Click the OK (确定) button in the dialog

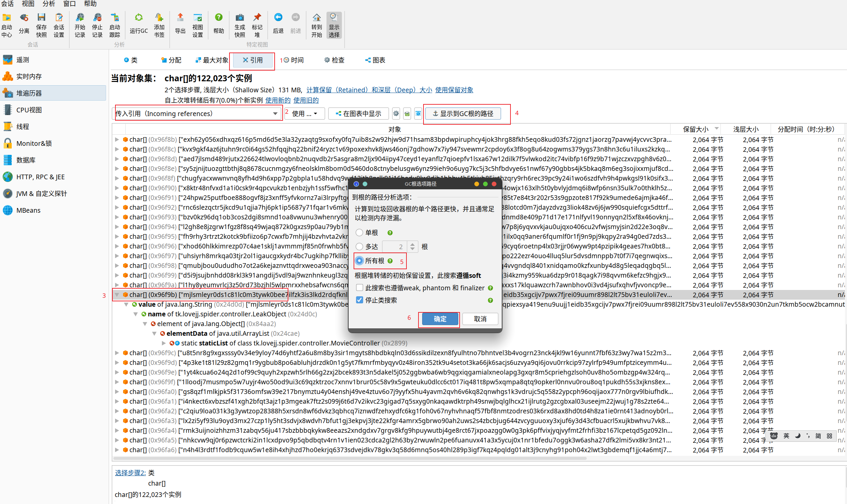440,319
